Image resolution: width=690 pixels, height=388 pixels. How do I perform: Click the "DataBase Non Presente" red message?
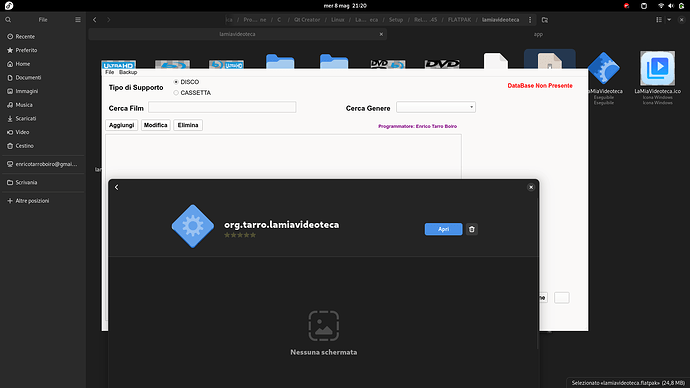pyautogui.click(x=540, y=86)
